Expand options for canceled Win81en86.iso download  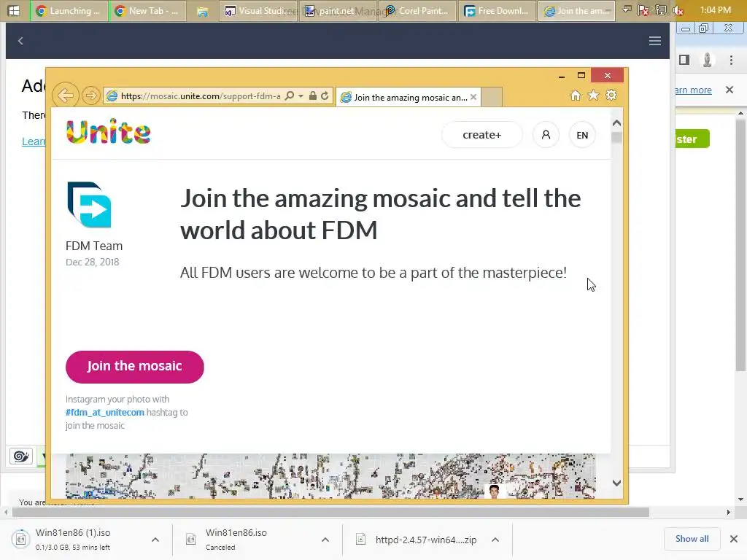[325, 540]
